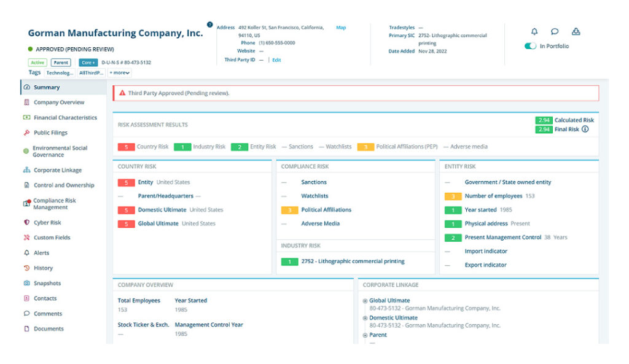The height and width of the screenshot is (364, 629).
Task: Click the Entity Risk score 2 badge
Action: [240, 147]
